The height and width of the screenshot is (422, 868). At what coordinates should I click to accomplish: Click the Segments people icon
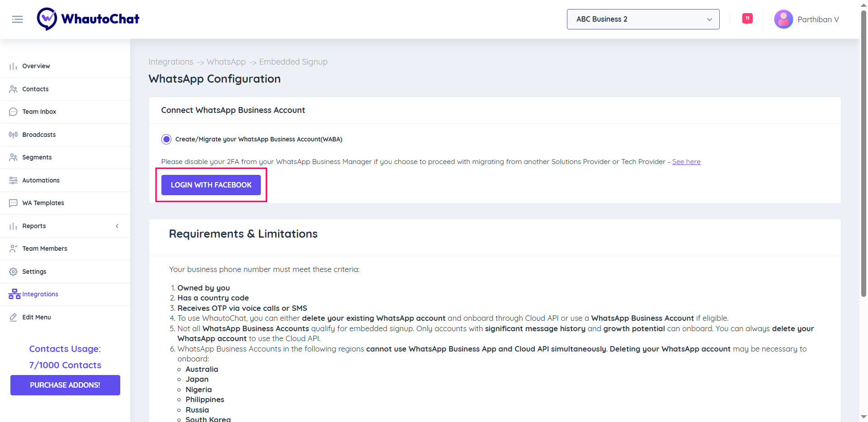coord(13,157)
